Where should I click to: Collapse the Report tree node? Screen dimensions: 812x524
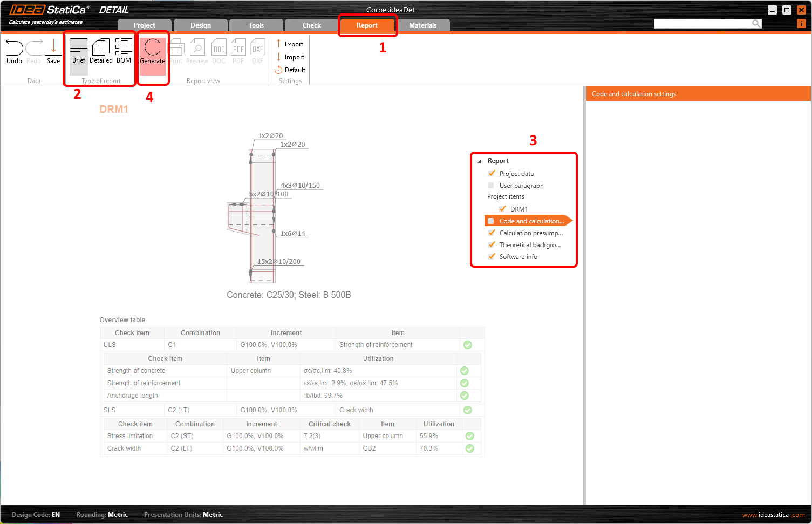[x=479, y=161]
